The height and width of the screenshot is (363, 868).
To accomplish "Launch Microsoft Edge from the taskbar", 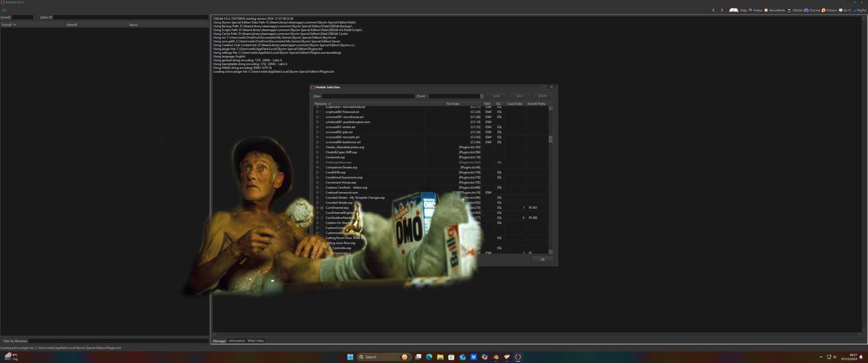I will click(x=429, y=357).
